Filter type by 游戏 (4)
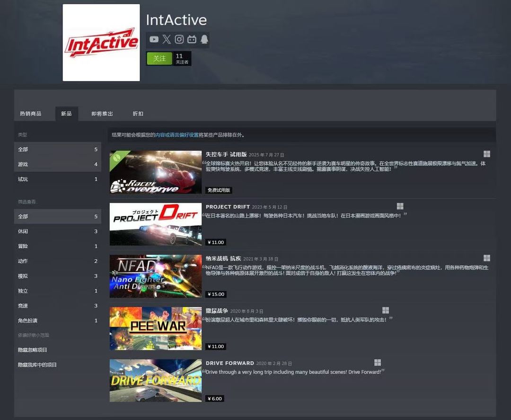Image resolution: width=511 pixels, height=420 pixels. tap(58, 164)
